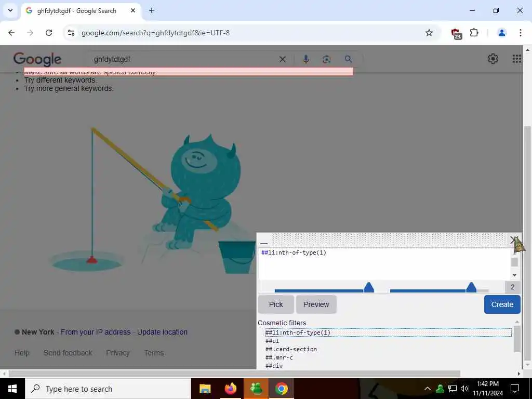The image size is (532, 399).
Task: Open the Privacy footer link
Action: pos(118,353)
